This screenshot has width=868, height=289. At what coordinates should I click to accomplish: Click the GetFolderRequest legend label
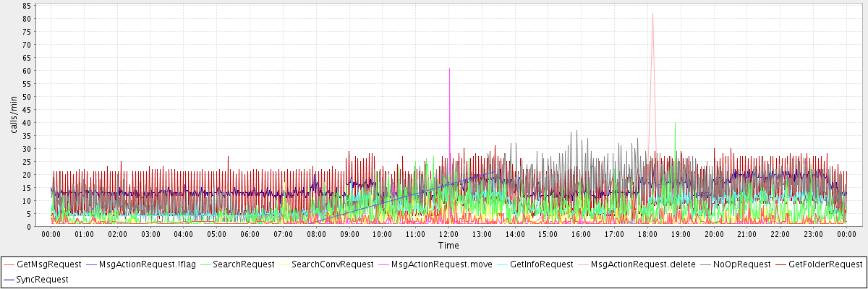[x=826, y=264]
